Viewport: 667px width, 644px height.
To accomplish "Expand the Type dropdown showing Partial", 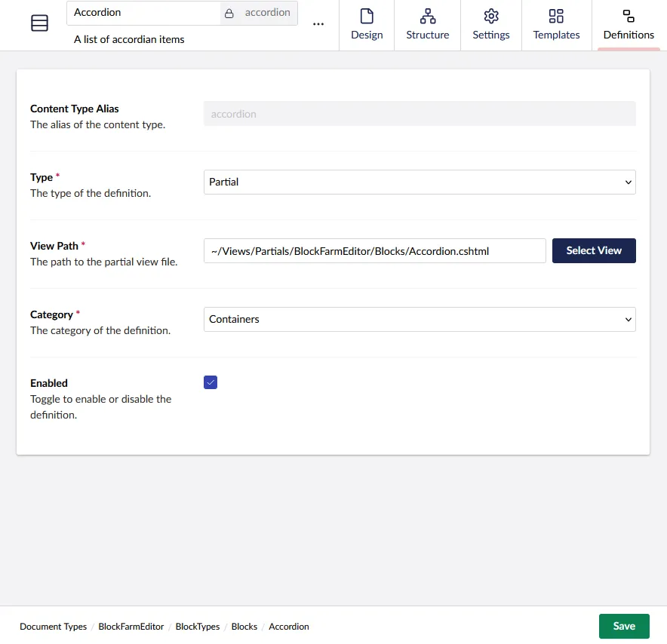I will pos(420,182).
